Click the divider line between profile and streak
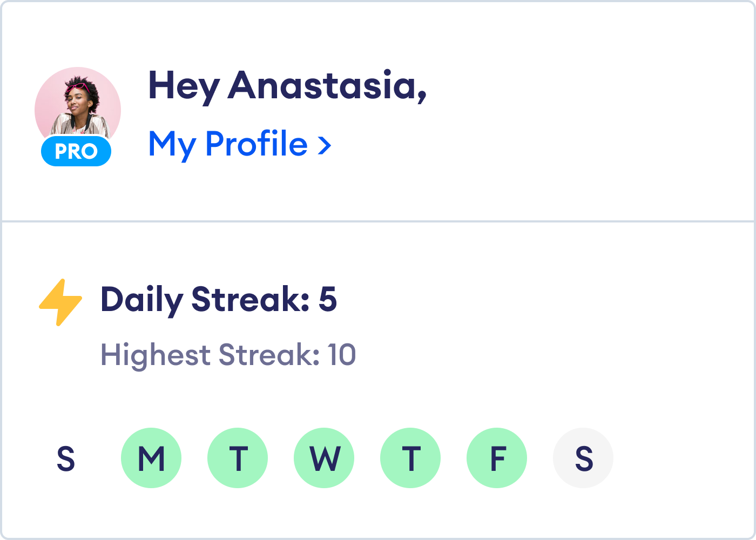 pyautogui.click(x=378, y=221)
